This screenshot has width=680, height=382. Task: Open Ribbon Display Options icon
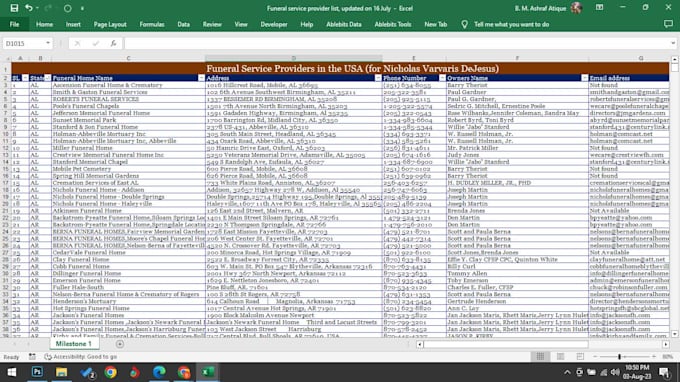click(x=599, y=8)
